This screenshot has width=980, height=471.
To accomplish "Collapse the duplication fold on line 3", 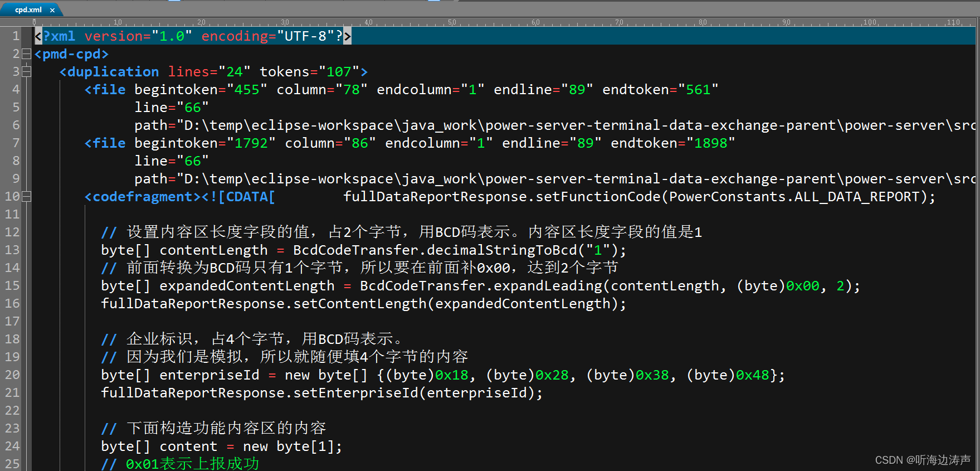I will [26, 72].
